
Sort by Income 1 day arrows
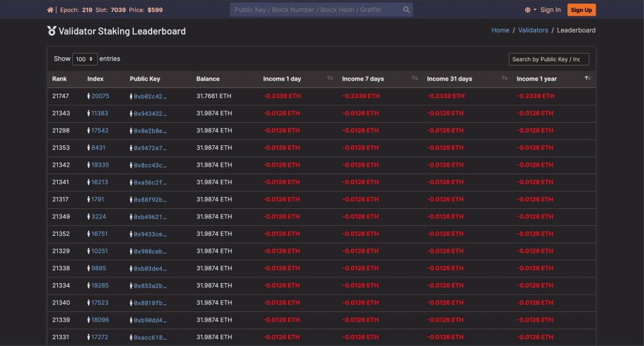click(330, 78)
